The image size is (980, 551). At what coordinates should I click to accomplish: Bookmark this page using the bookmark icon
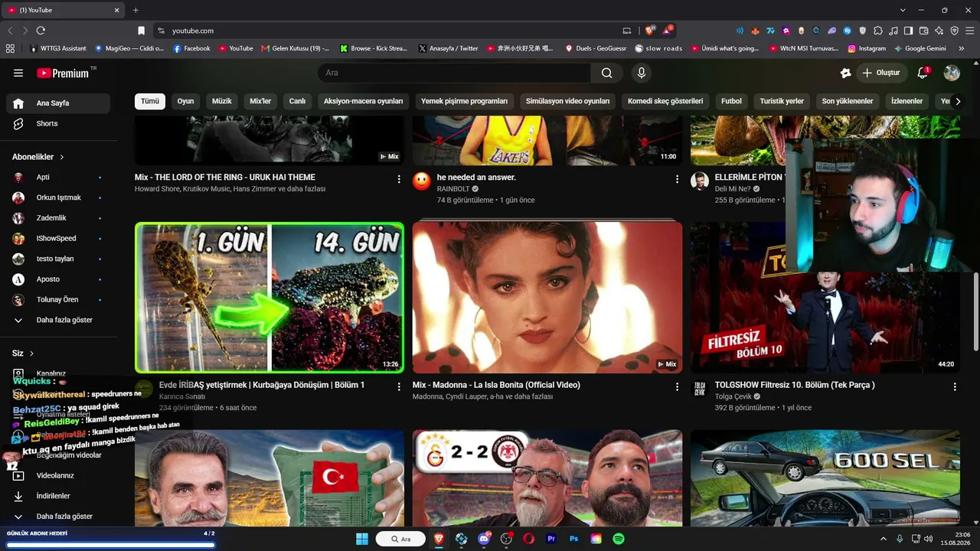coord(141,31)
